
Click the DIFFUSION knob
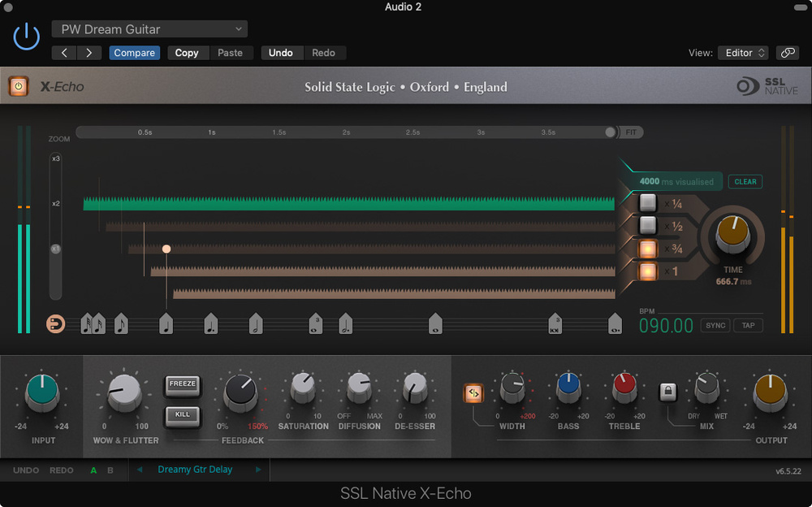pyautogui.click(x=359, y=388)
